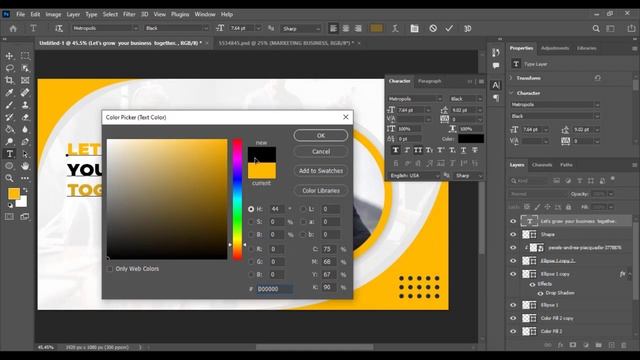
Task: Select the Clone Stamp tool
Action: 25,105
